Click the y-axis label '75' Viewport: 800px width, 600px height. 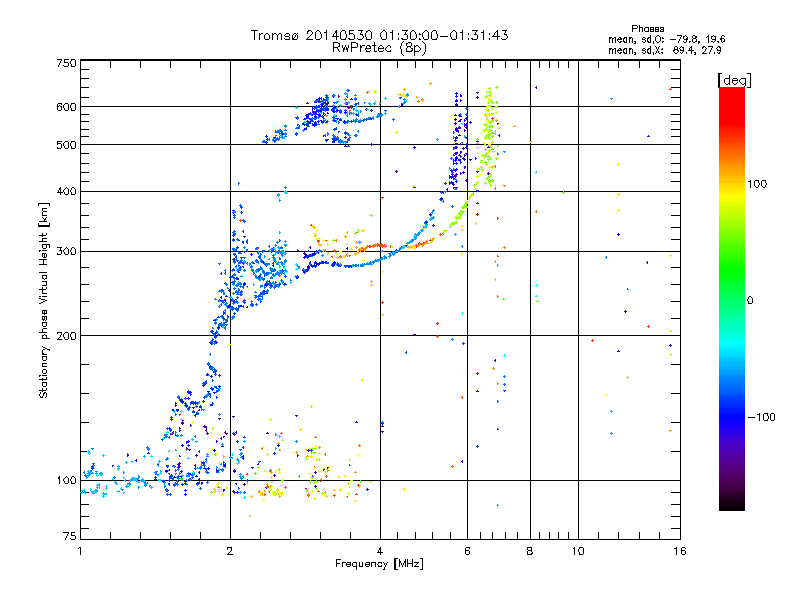(70, 536)
